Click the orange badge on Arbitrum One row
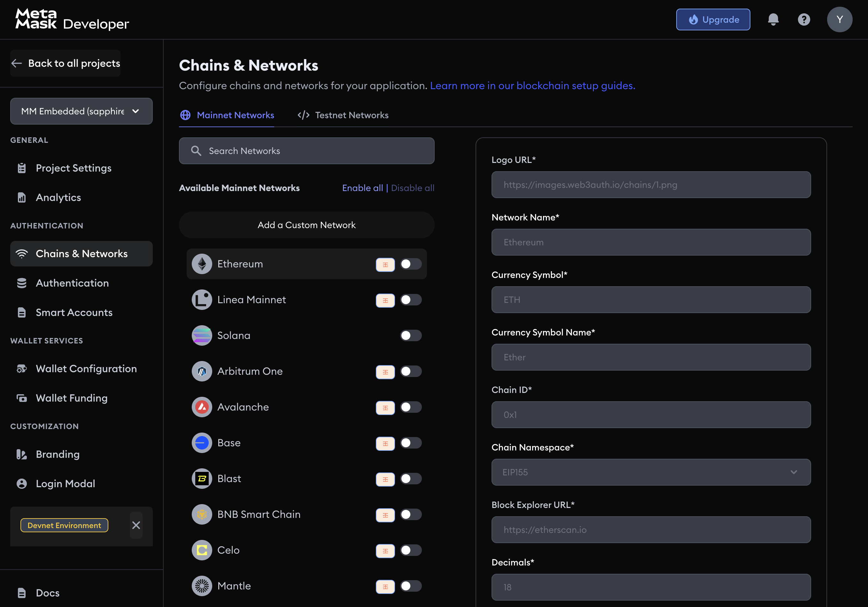The width and height of the screenshot is (868, 607). coord(385,372)
